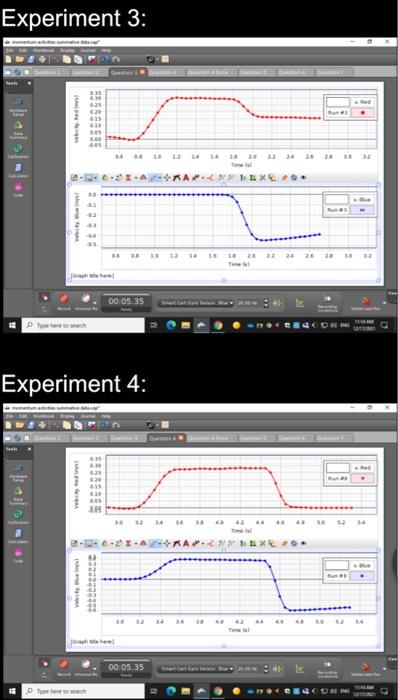Click Statistics sigma icon in Experiment 4 graph toolbar
This screenshot has width=398, height=700.
(x=128, y=544)
